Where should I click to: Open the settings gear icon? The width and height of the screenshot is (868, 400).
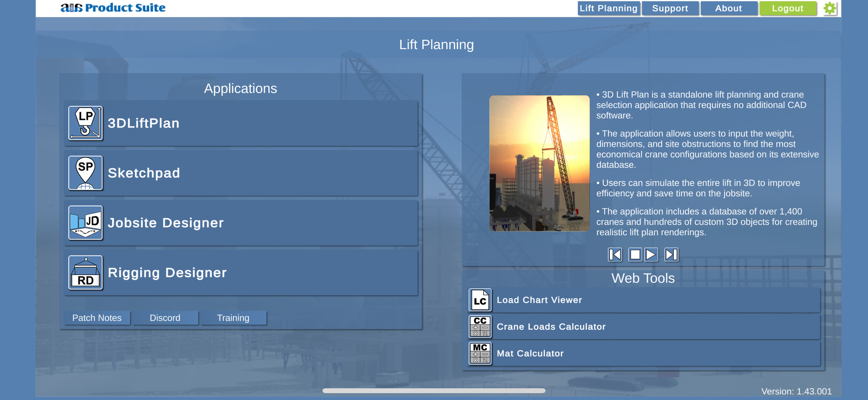830,8
